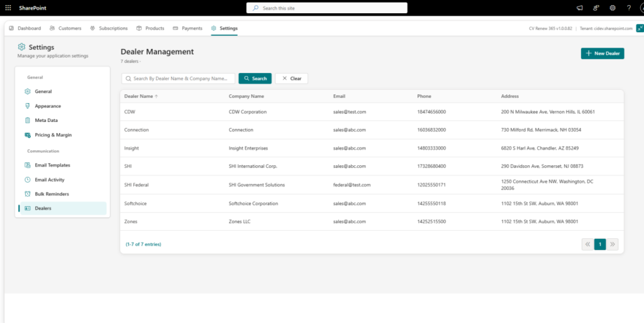This screenshot has width=644, height=323.
Task: Click the General gear icon in sidebar
Action: 28,92
